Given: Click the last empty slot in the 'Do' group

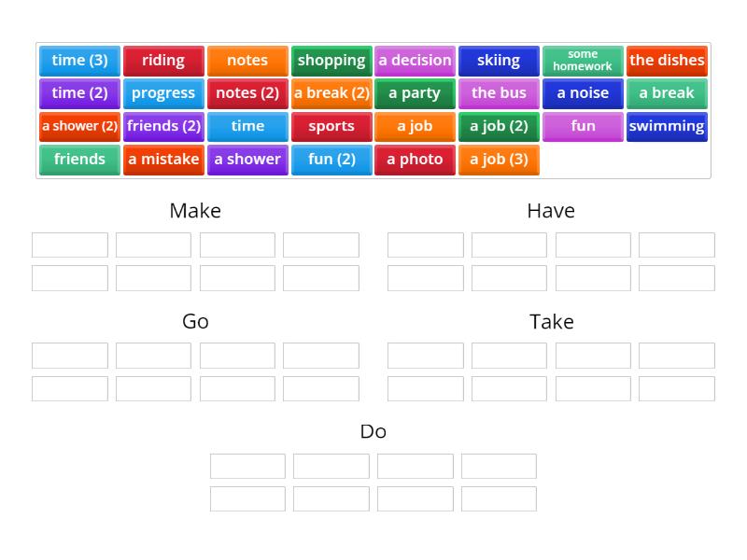Looking at the screenshot, I should pos(499,498).
